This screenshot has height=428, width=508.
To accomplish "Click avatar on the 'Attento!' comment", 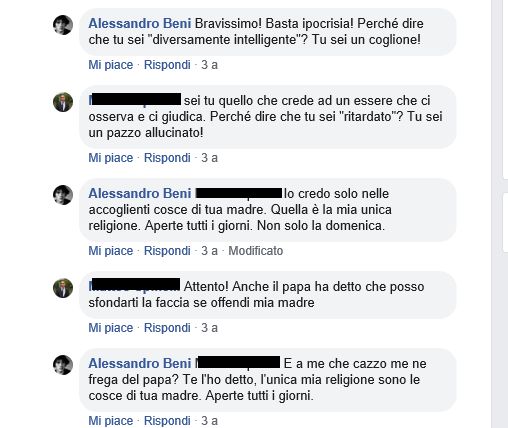I will [x=63, y=288].
